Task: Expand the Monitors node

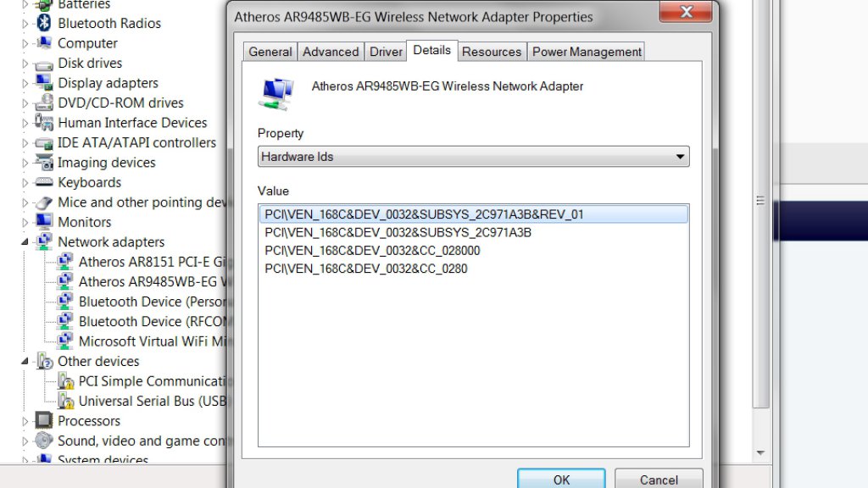Action: pyautogui.click(x=25, y=223)
